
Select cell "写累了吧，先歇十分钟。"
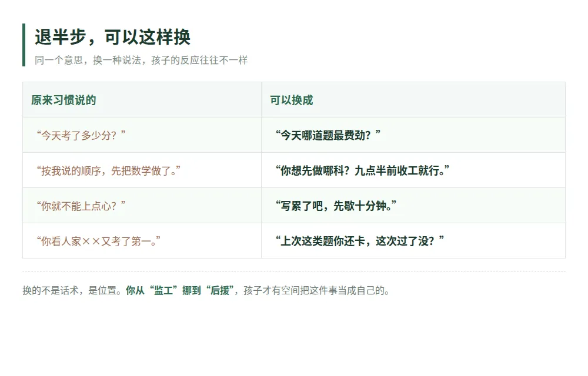413,206
